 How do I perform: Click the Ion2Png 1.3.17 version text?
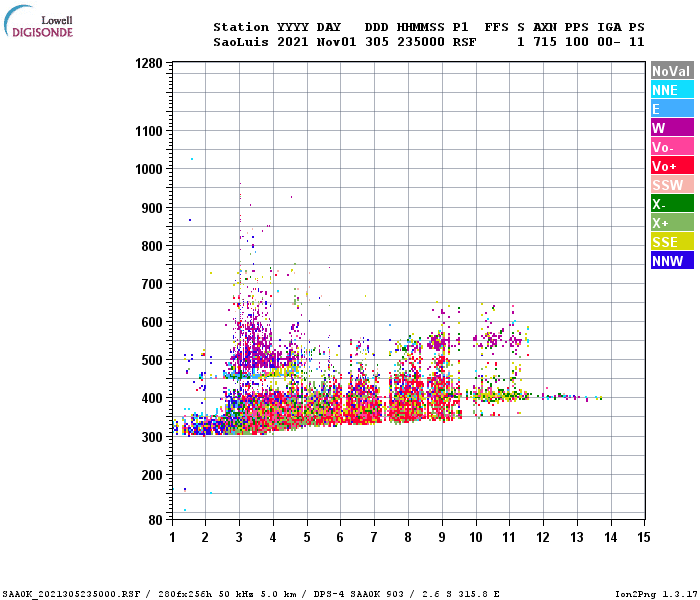click(657, 594)
